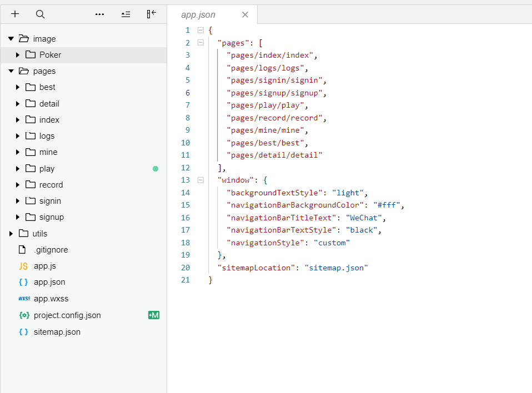
Task: Select the best folder name
Action: (x=47, y=87)
